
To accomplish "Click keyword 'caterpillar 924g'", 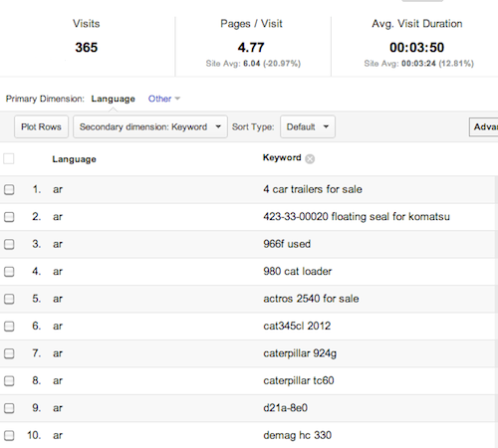I will coord(300,353).
